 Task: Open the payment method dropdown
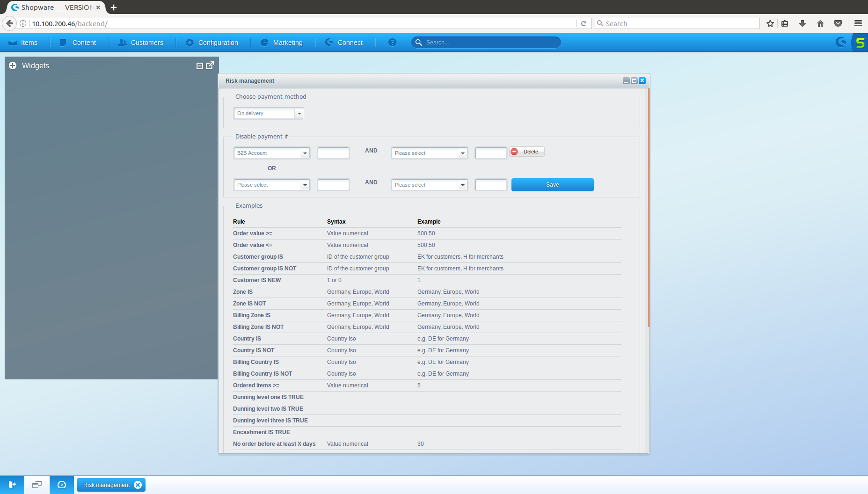click(x=299, y=113)
